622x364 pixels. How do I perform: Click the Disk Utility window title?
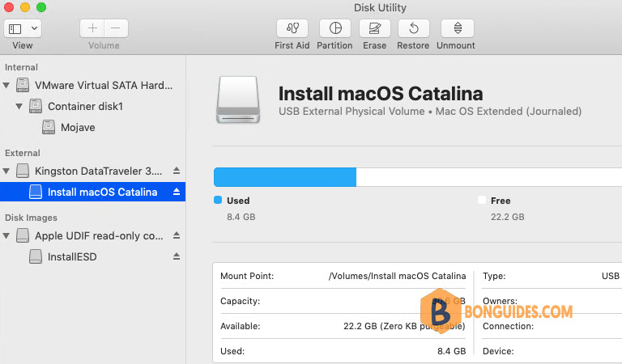[x=380, y=7]
